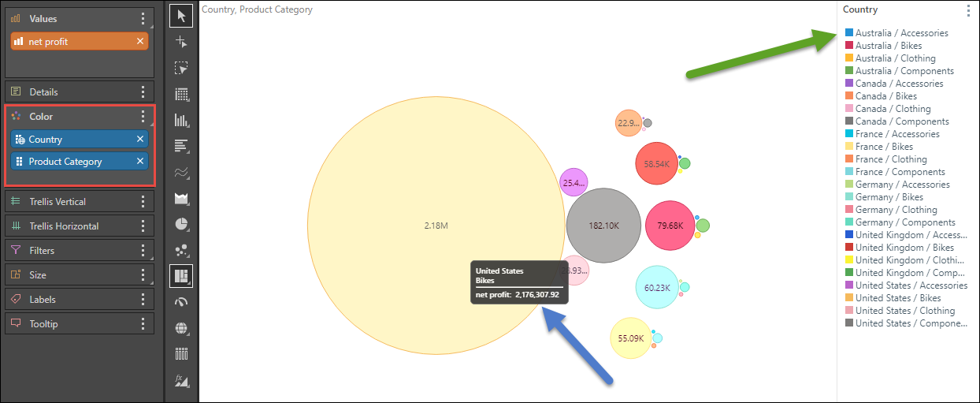Choose the lasso selection tool

[181, 69]
